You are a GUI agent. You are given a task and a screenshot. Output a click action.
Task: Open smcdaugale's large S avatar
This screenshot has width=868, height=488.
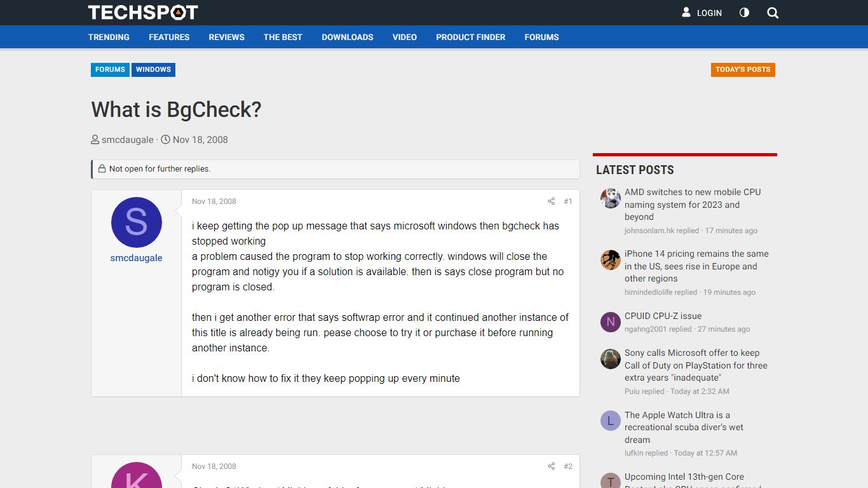pyautogui.click(x=137, y=222)
